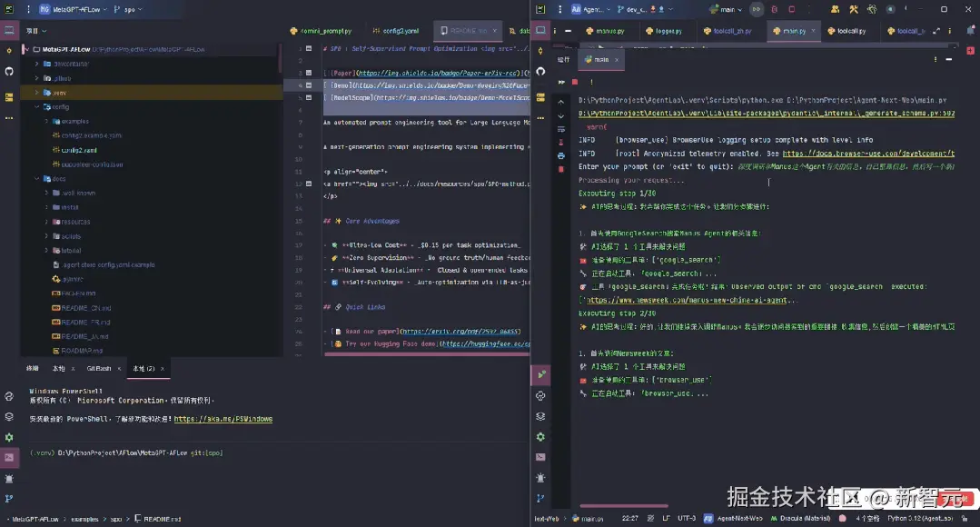Show more tool windows in left IDE sidebar
Image resolution: width=980 pixels, height=527 pixels.
[9, 117]
